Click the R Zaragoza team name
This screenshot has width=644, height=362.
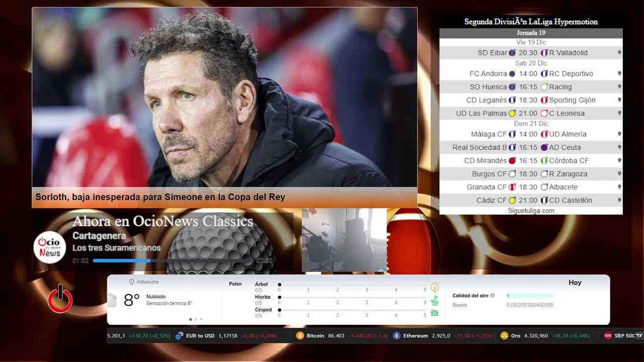pyautogui.click(x=568, y=174)
